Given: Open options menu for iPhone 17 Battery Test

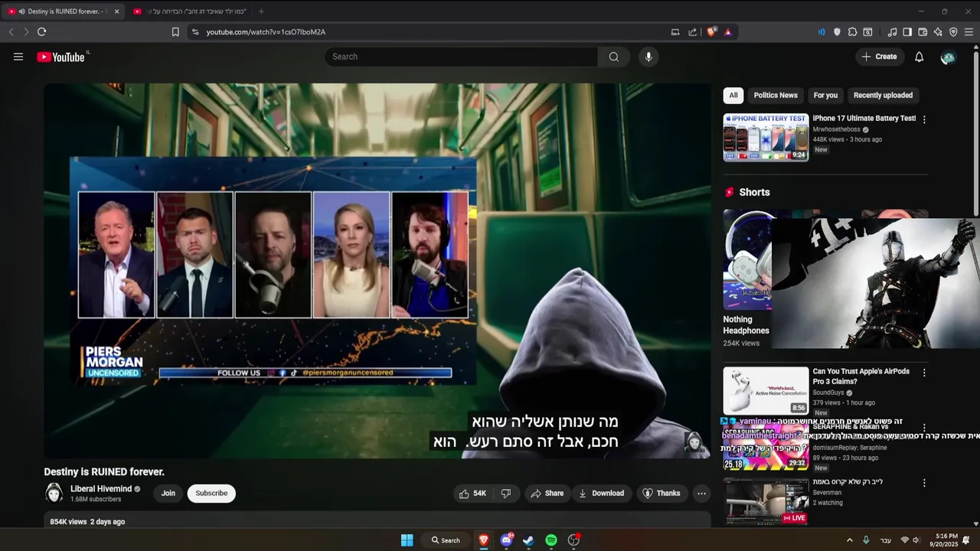Looking at the screenshot, I should click(924, 119).
